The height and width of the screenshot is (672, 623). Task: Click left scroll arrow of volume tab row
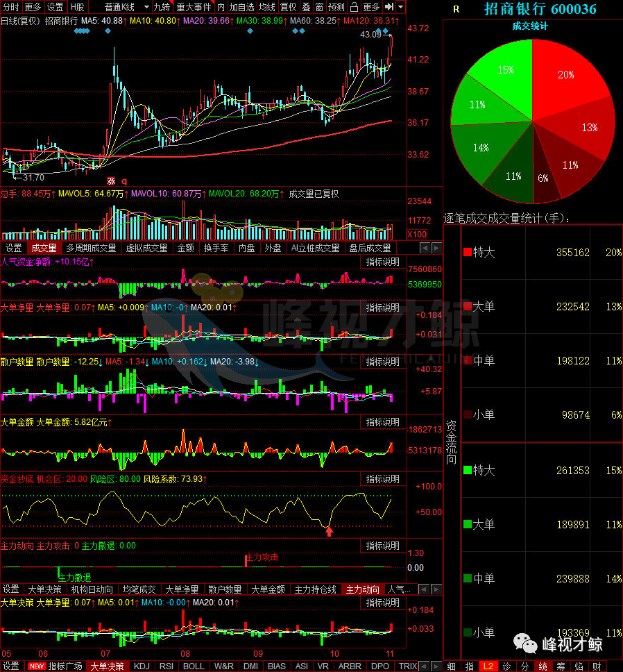point(425,248)
